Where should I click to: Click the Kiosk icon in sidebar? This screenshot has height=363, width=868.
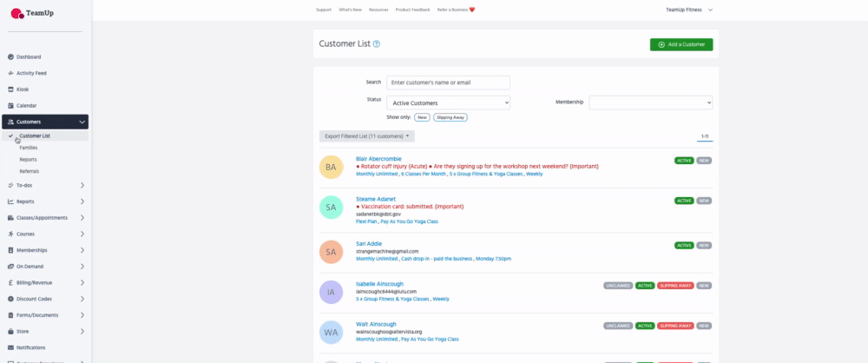[x=10, y=89]
